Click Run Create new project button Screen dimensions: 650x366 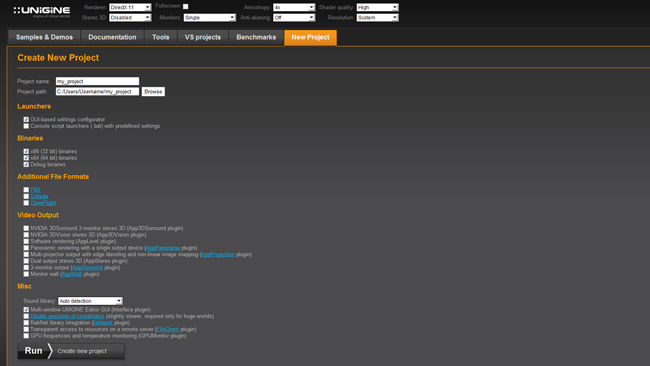tap(71, 351)
